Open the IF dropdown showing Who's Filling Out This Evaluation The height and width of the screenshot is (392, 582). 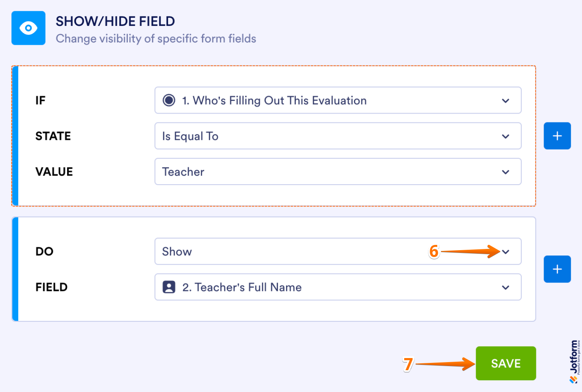click(338, 100)
